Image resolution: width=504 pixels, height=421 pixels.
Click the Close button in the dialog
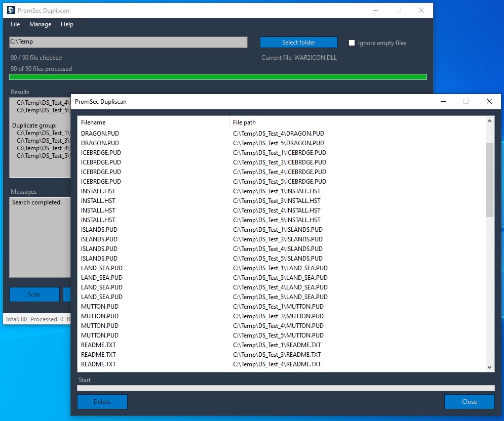pos(469,402)
